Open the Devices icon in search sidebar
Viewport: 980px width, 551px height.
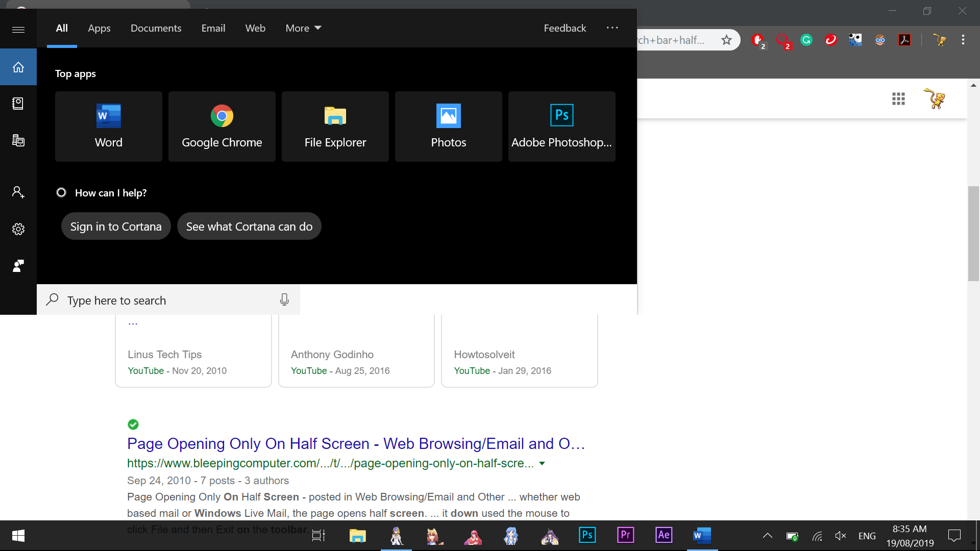click(x=18, y=140)
